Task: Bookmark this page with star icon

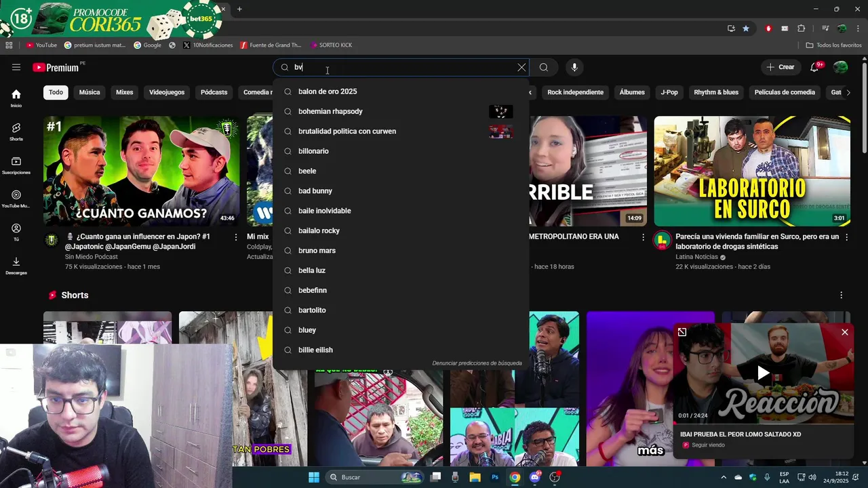Action: (746, 28)
